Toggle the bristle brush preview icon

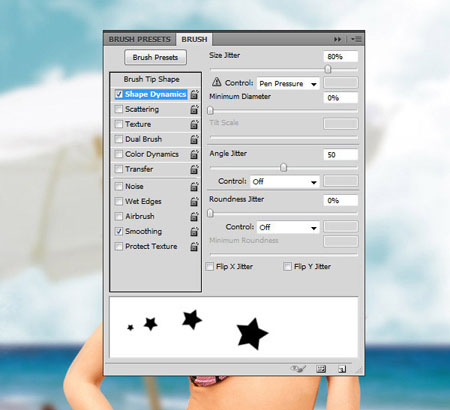click(298, 369)
